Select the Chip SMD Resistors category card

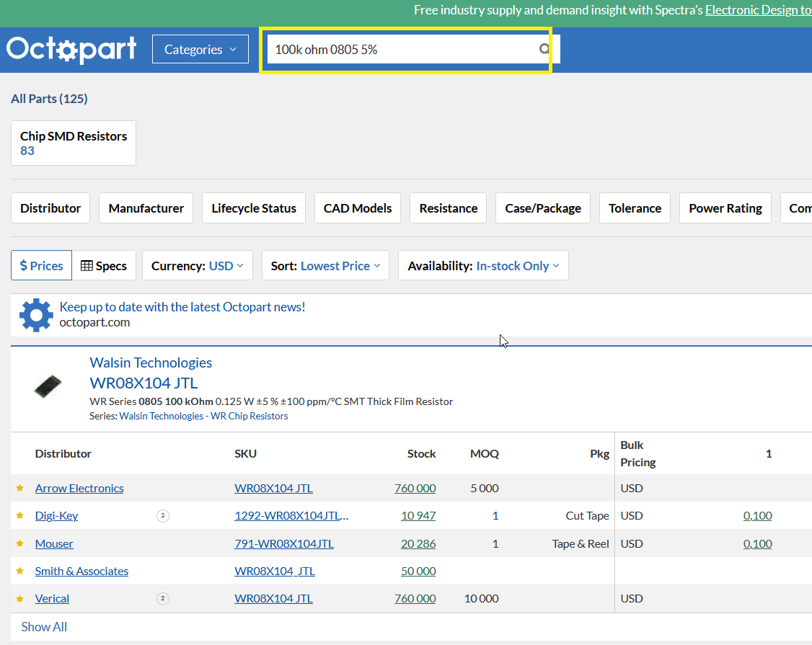click(74, 143)
